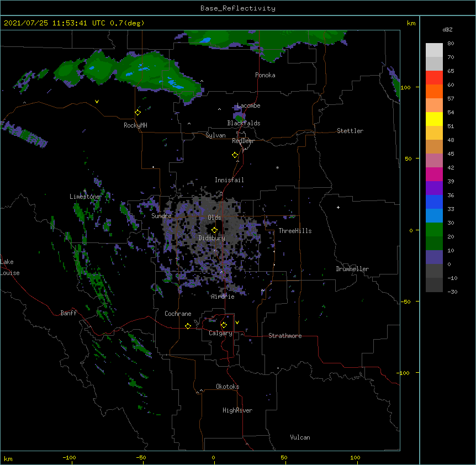Click the yellow V marker northwest of RockyMH
The image size is (476, 465).
click(x=97, y=102)
